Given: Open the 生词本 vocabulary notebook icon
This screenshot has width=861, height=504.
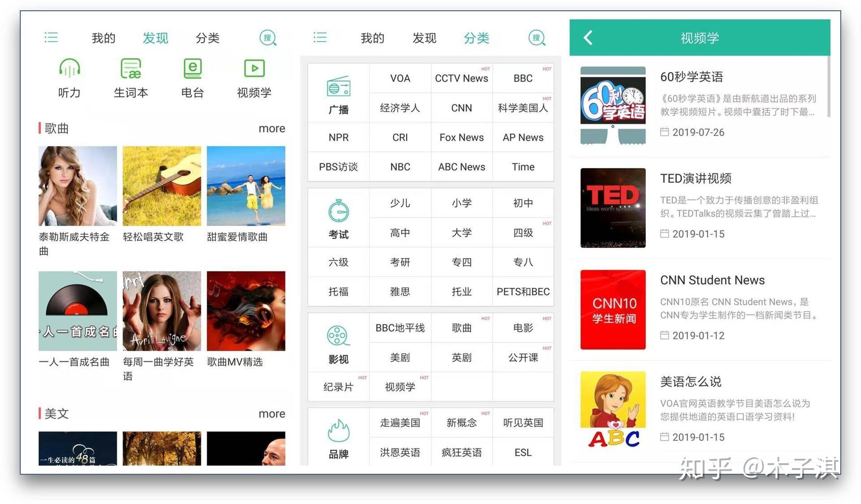Looking at the screenshot, I should coord(130,69).
